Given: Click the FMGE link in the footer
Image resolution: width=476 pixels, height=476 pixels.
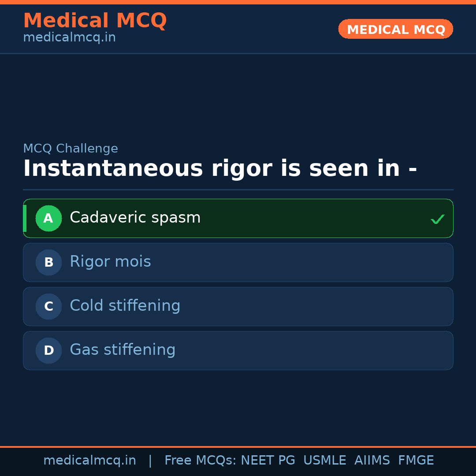Looking at the screenshot, I should (x=416, y=460).
